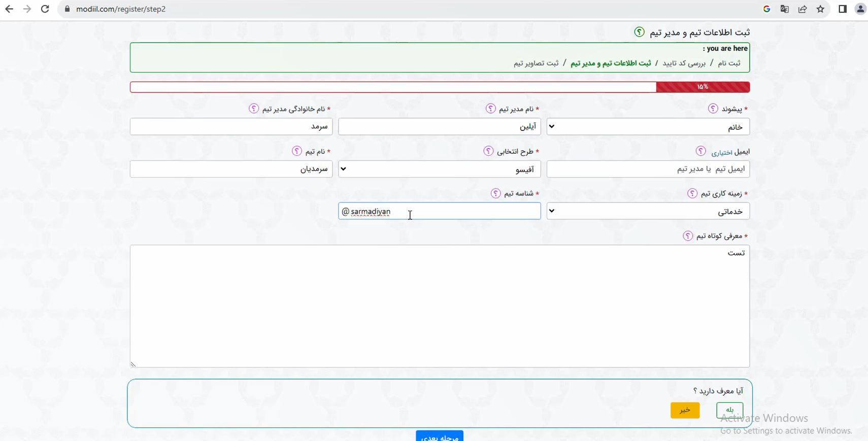Reload the page with browser refresh button
Viewport: 868px width, 441px height.
tap(45, 9)
